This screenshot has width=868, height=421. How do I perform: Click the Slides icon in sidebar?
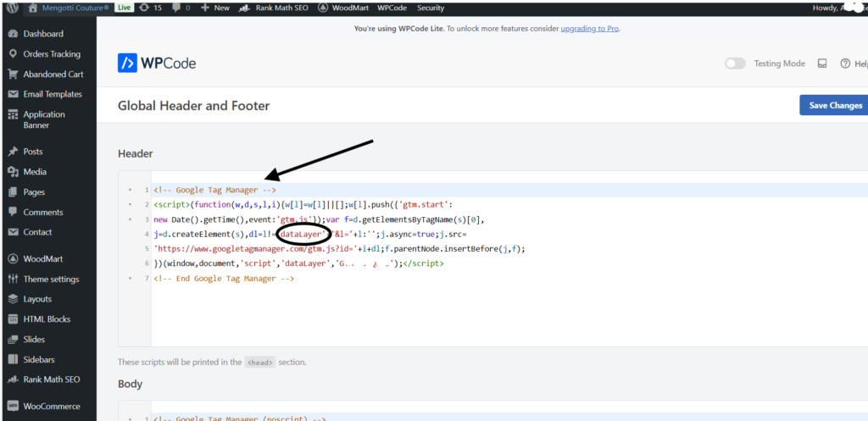[x=14, y=339]
